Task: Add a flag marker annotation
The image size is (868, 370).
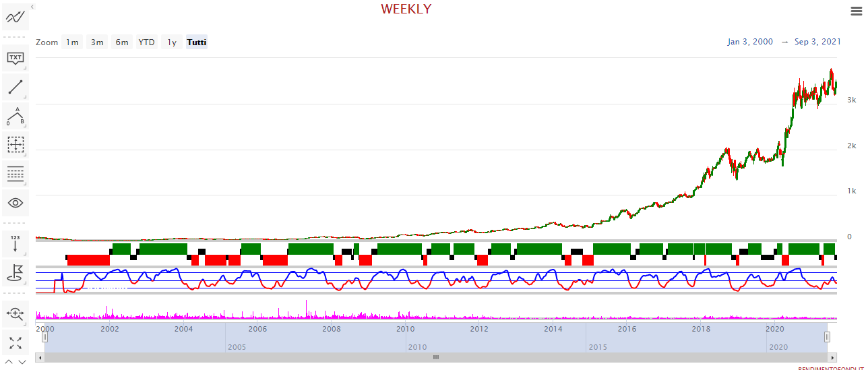Action: pyautogui.click(x=15, y=272)
